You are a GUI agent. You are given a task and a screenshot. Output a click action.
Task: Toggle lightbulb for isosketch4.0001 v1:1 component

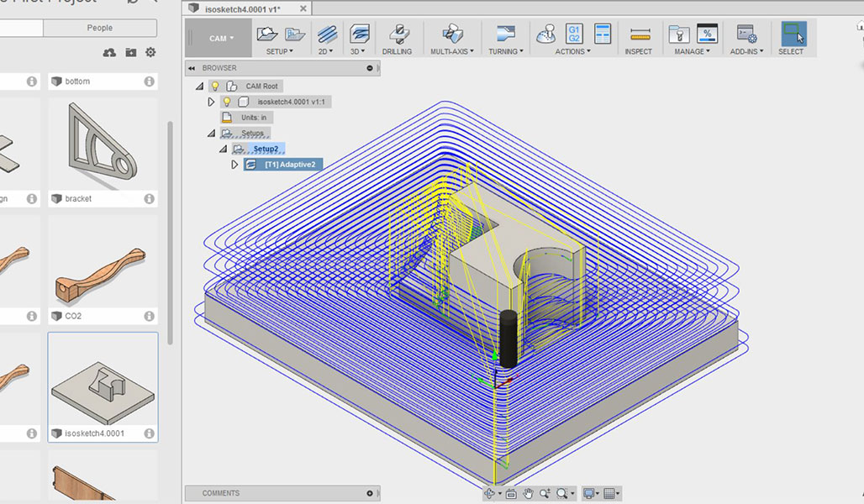(x=226, y=102)
